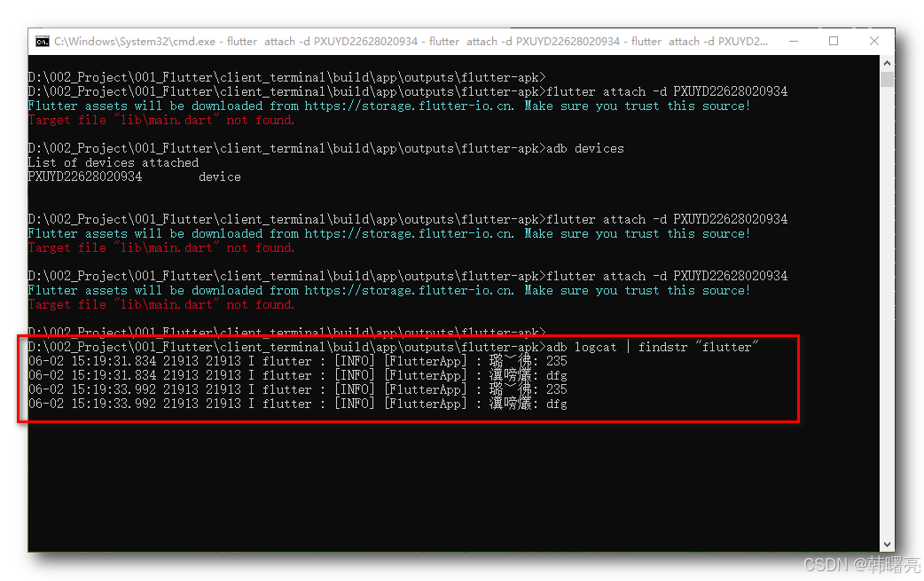This screenshot has width=924, height=581.
Task: Click the first cyan 'Flutter assets will be downloaded' line
Action: tap(389, 106)
